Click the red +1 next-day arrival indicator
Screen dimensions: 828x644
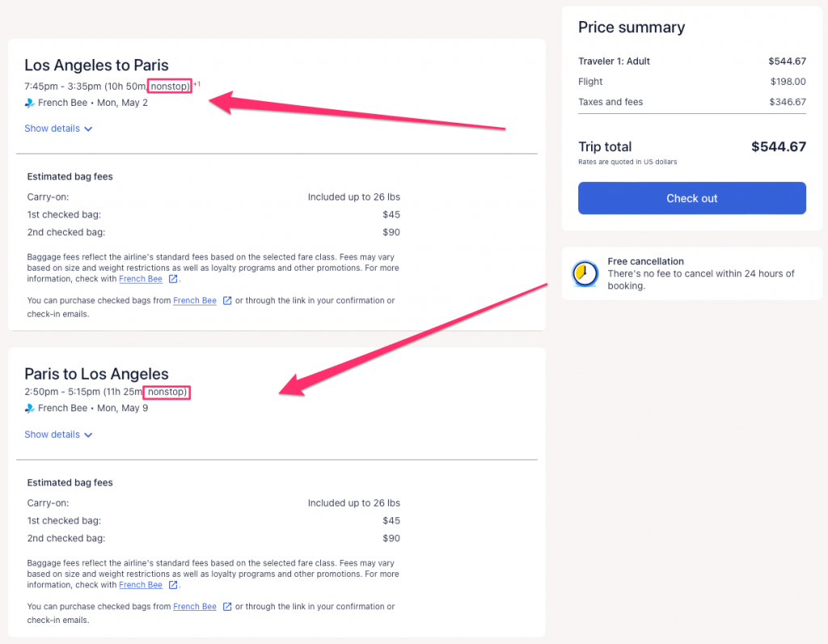click(196, 83)
